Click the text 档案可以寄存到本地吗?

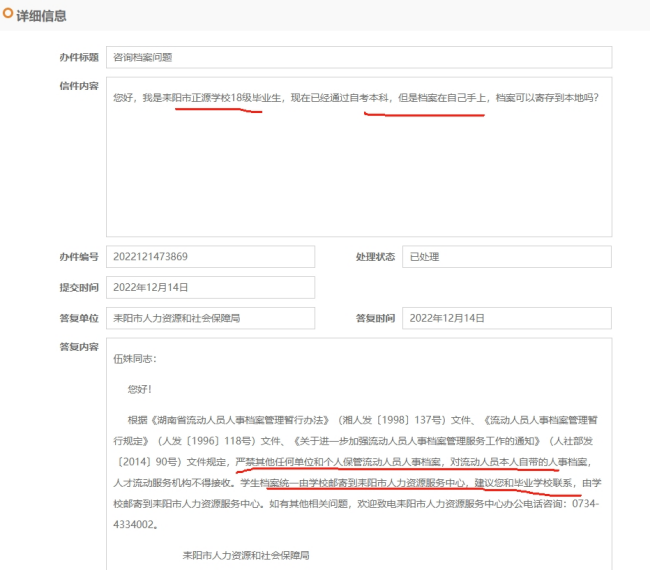pyautogui.click(x=547, y=98)
